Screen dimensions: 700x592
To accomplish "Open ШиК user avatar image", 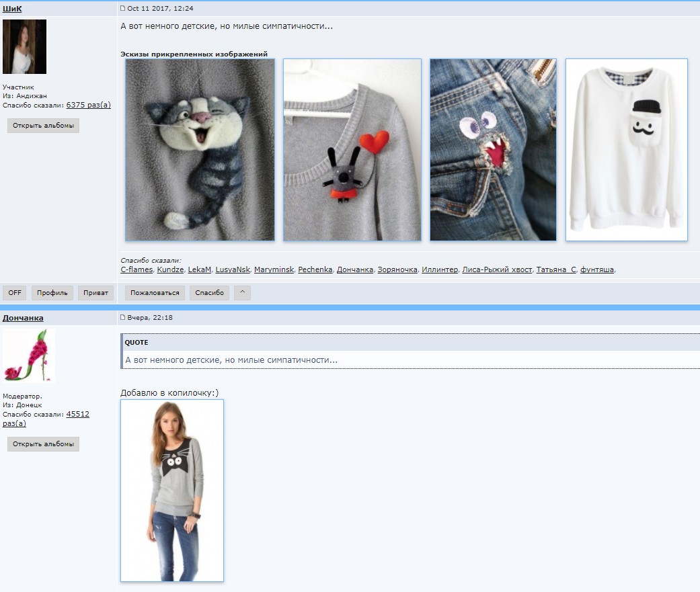I will pyautogui.click(x=25, y=47).
